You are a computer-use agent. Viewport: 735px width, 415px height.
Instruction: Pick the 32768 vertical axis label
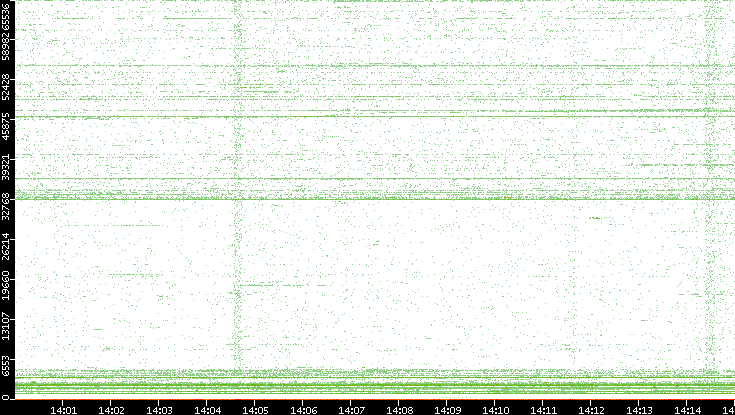click(8, 206)
